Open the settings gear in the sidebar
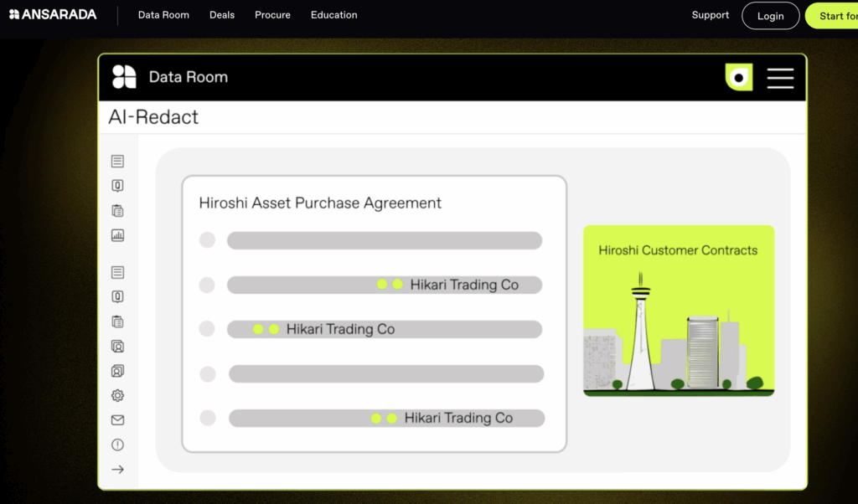Screen dimensions: 858x504 [x=117, y=395]
